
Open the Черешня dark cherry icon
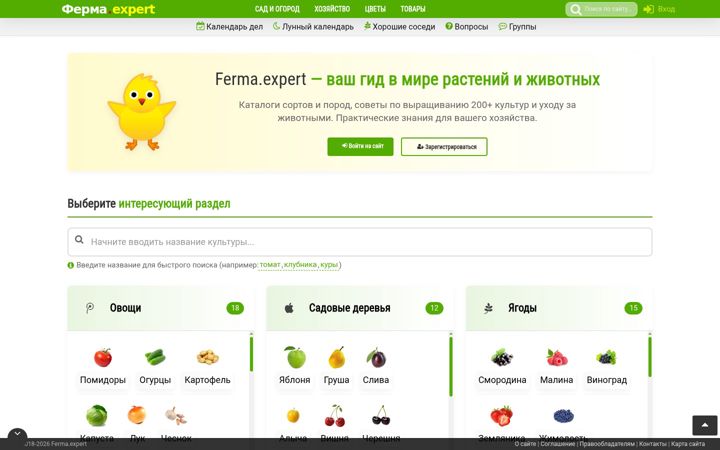tap(381, 415)
